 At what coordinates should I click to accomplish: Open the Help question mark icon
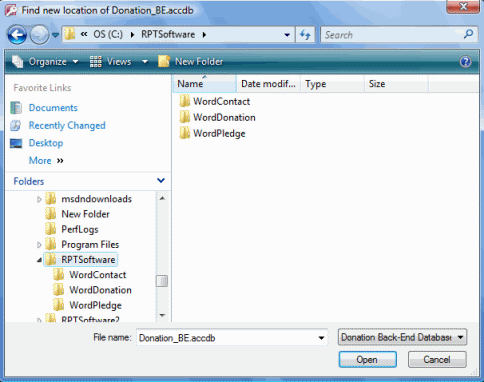465,62
